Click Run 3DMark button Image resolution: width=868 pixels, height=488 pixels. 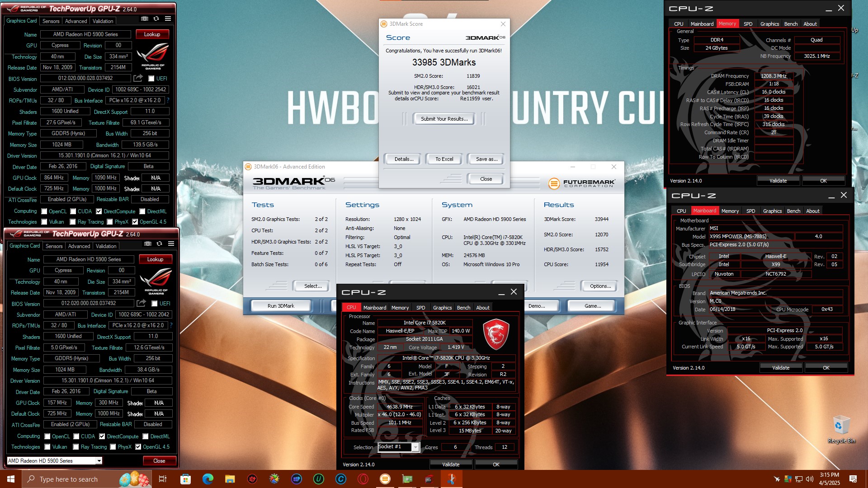pos(281,306)
